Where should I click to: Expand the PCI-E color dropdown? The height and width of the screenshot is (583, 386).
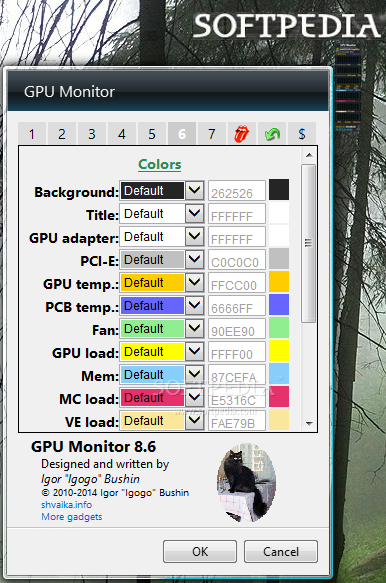(194, 260)
